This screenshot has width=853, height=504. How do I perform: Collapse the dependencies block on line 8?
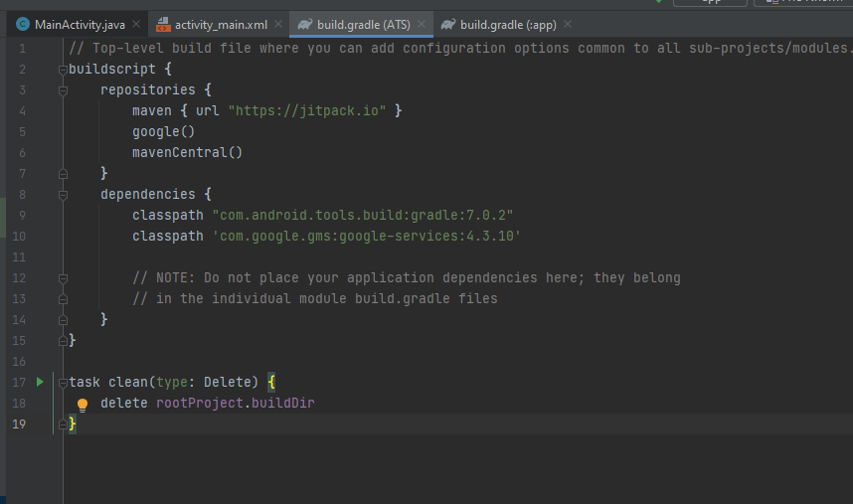pos(63,195)
